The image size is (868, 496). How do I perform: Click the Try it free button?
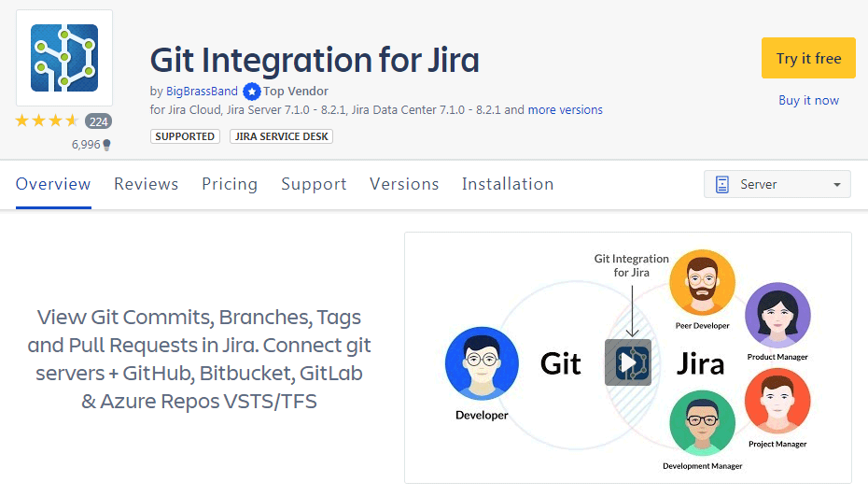[x=808, y=58]
